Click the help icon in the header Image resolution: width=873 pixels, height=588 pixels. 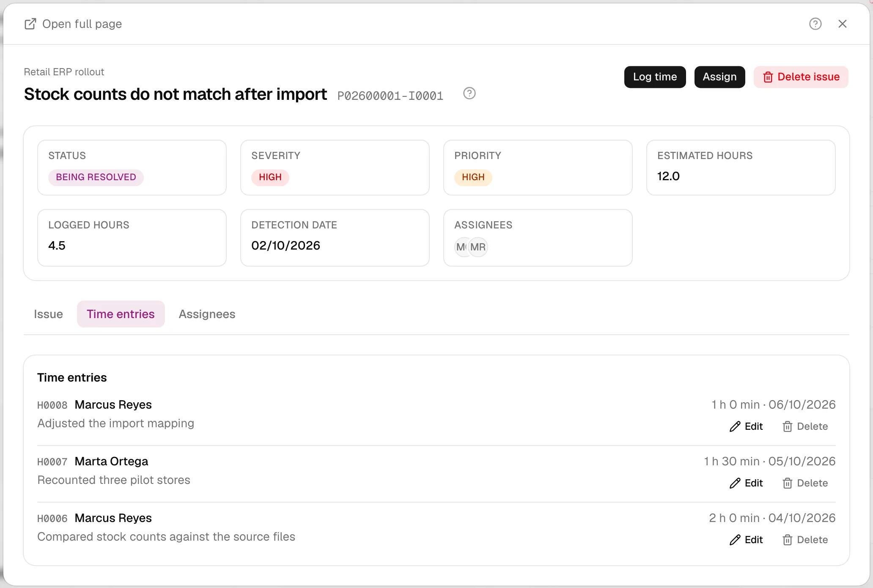point(815,24)
